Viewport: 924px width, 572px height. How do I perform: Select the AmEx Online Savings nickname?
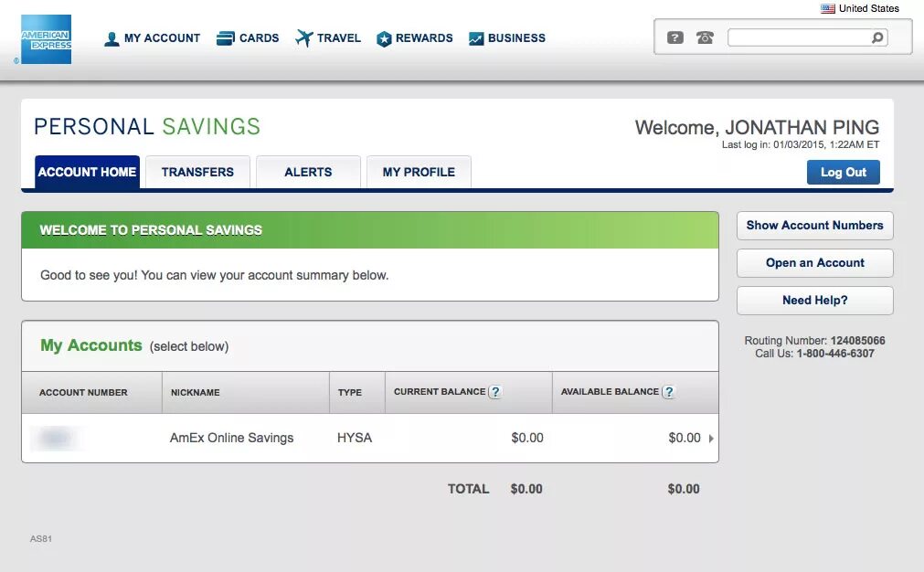231,438
